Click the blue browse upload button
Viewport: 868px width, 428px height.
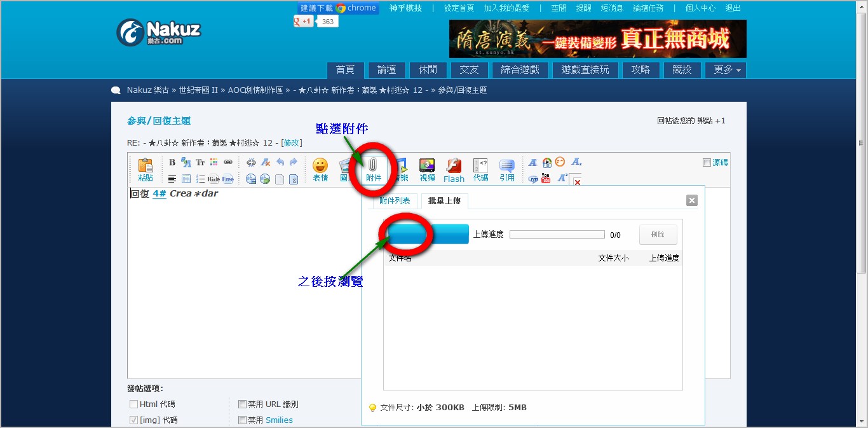tap(427, 234)
